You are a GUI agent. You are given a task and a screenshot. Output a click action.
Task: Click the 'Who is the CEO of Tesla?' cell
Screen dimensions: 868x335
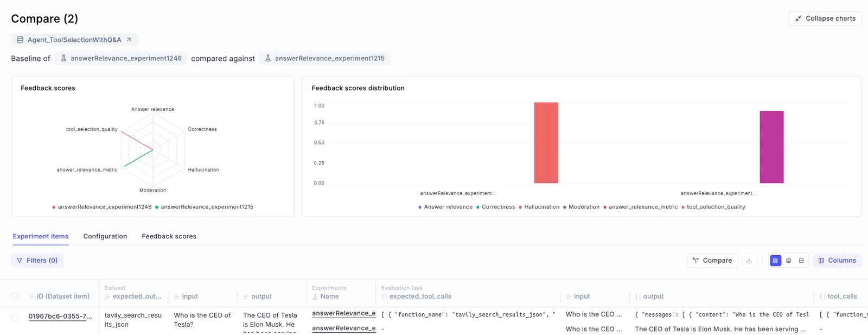pyautogui.click(x=202, y=320)
